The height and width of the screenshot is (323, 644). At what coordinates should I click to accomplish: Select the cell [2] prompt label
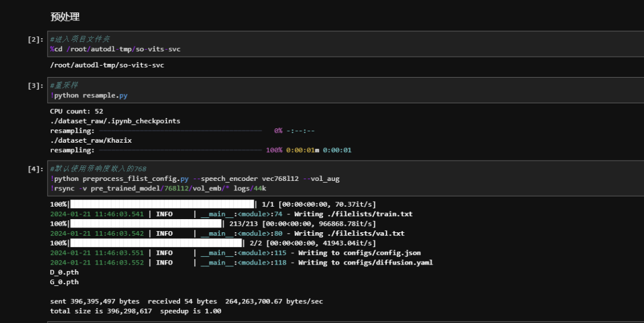coord(35,39)
